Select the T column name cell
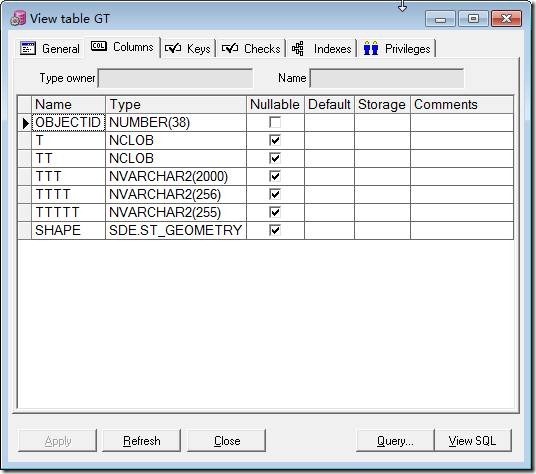This screenshot has height=474, width=536. pyautogui.click(x=68, y=140)
